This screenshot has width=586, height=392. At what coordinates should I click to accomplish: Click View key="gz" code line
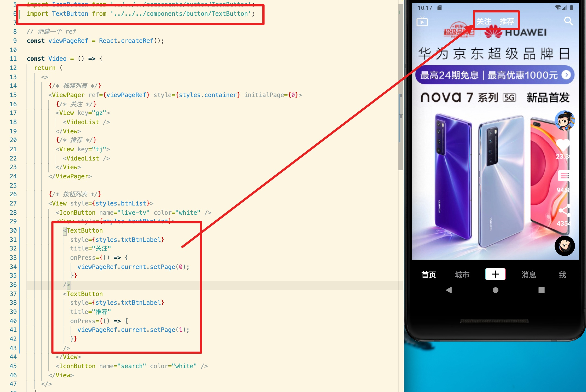pos(83,113)
